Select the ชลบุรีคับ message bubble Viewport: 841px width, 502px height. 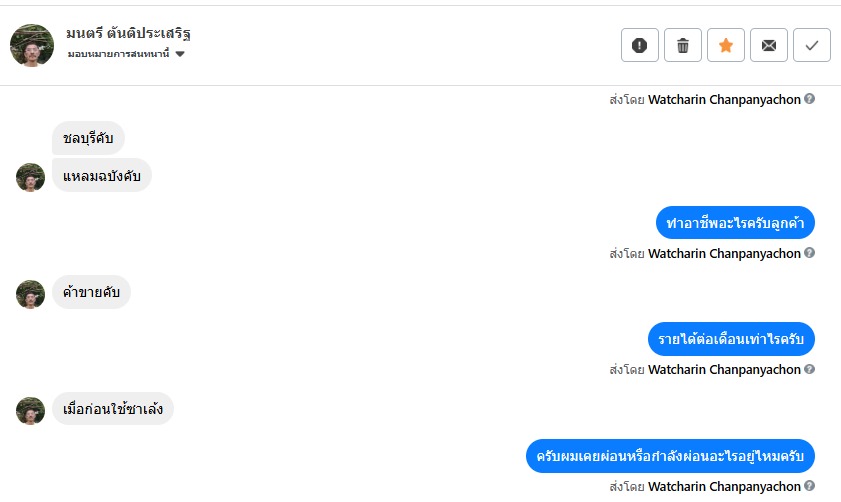(x=88, y=139)
